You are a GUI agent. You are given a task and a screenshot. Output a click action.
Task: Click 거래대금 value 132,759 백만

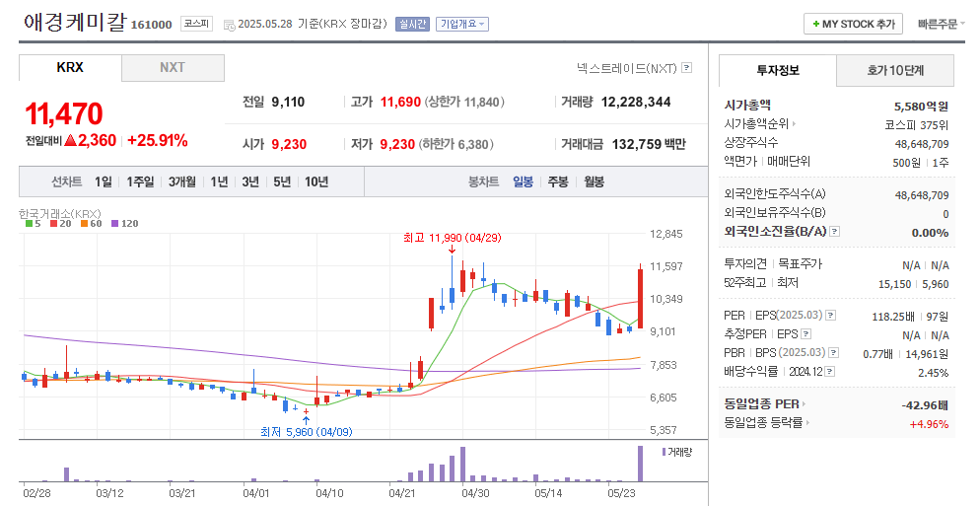pos(649,144)
